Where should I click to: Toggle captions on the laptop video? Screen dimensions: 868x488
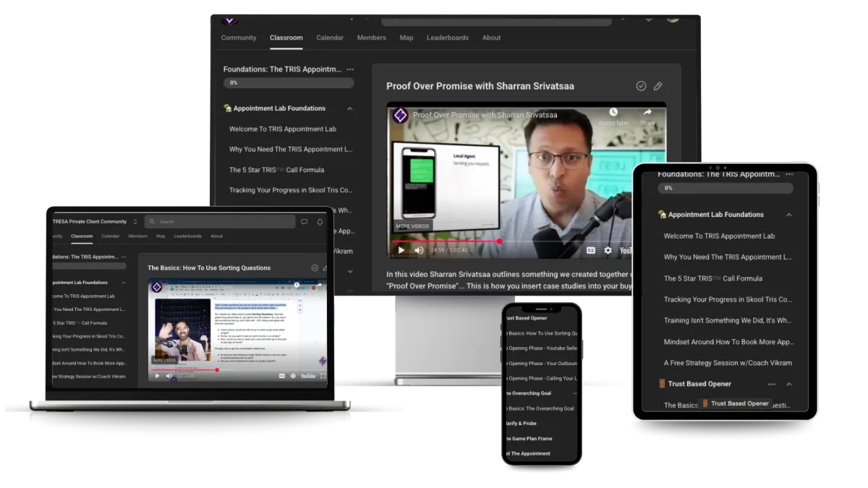point(282,376)
